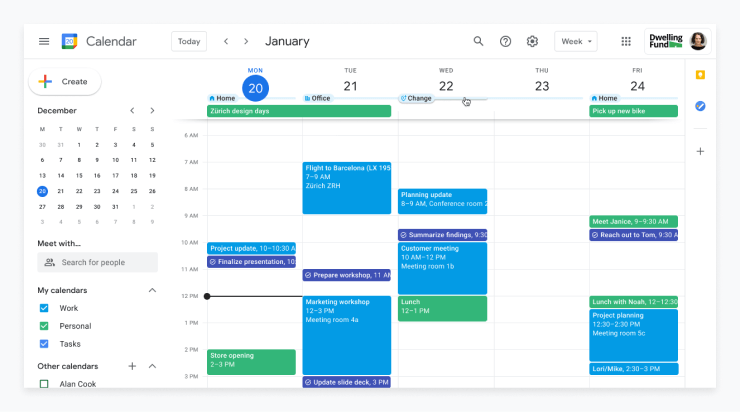Viewport: 740px width, 412px height.
Task: Click the Search for people field
Action: [98, 262]
